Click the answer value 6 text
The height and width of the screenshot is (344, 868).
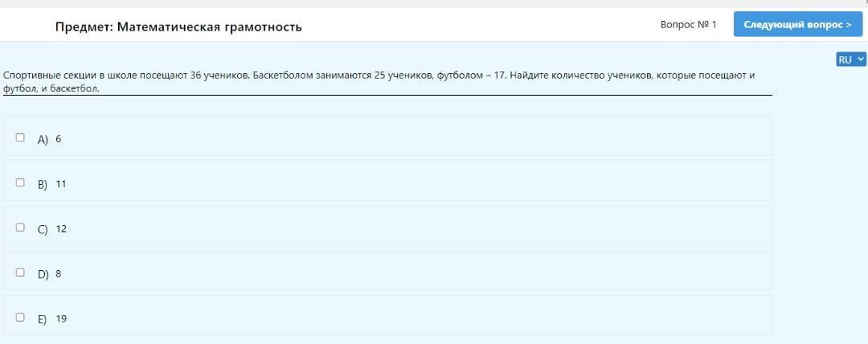[58, 139]
